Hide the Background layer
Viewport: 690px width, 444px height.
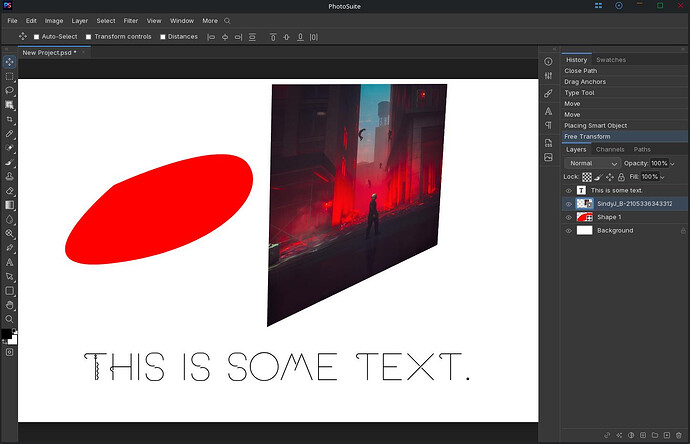tap(569, 231)
